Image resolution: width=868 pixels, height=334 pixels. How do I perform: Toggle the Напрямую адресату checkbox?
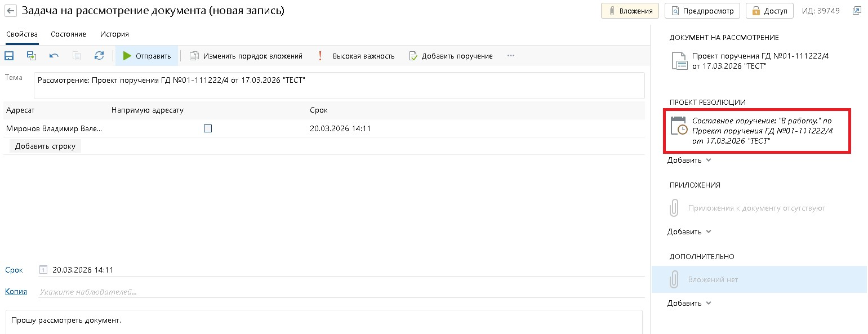208,128
